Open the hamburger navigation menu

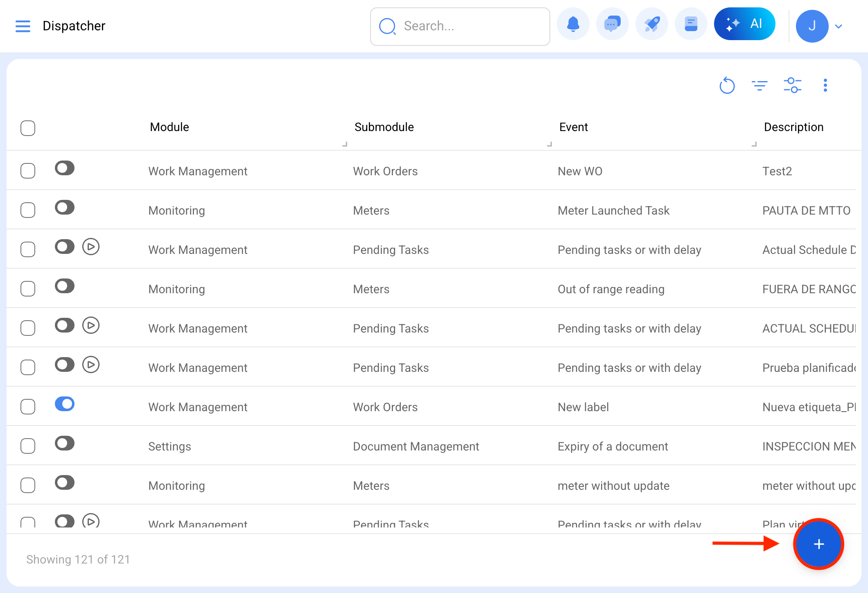[x=23, y=26]
